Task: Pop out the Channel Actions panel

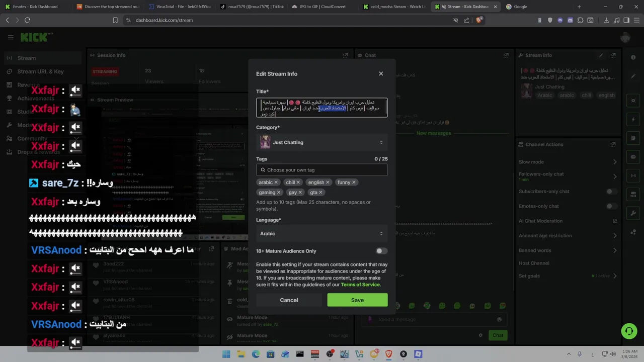Action: [613, 144]
